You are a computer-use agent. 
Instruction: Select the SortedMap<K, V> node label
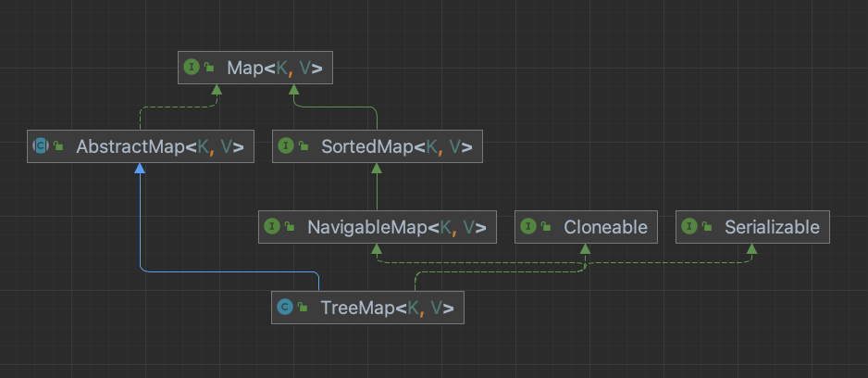396,146
